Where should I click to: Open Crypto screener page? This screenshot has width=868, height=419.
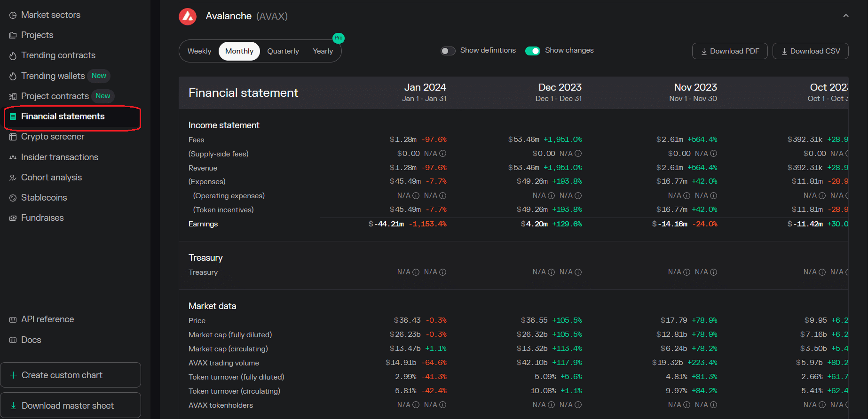coord(53,137)
